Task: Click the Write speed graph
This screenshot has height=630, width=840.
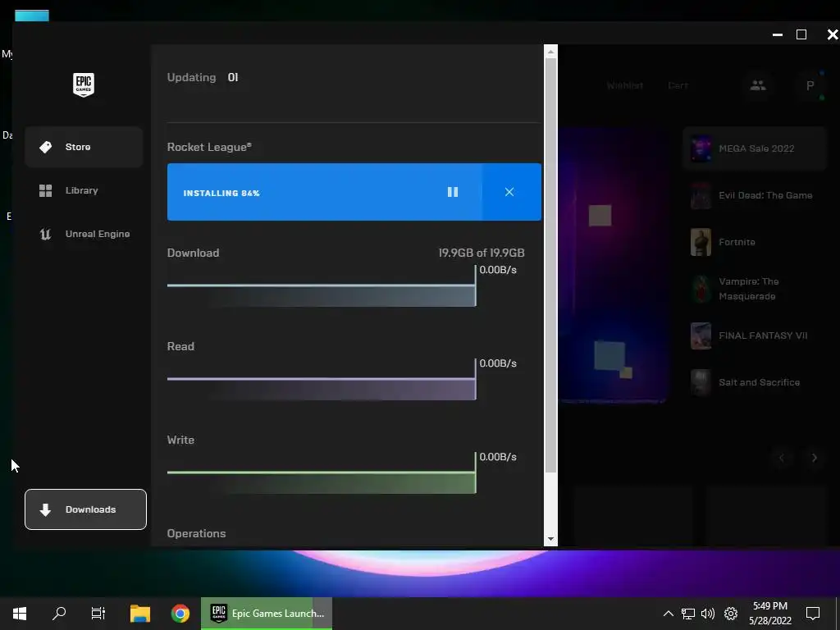Action: (x=322, y=474)
